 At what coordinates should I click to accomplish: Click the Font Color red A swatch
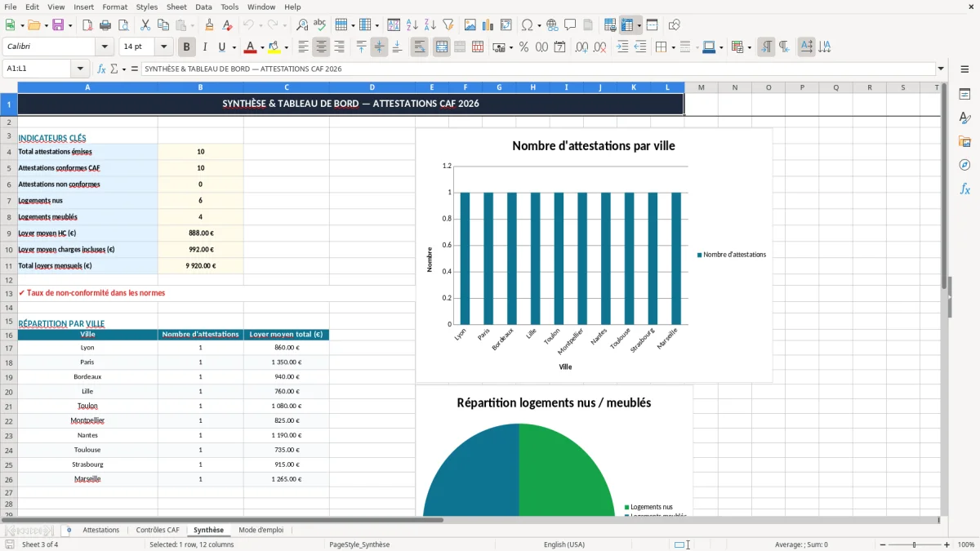click(x=250, y=47)
